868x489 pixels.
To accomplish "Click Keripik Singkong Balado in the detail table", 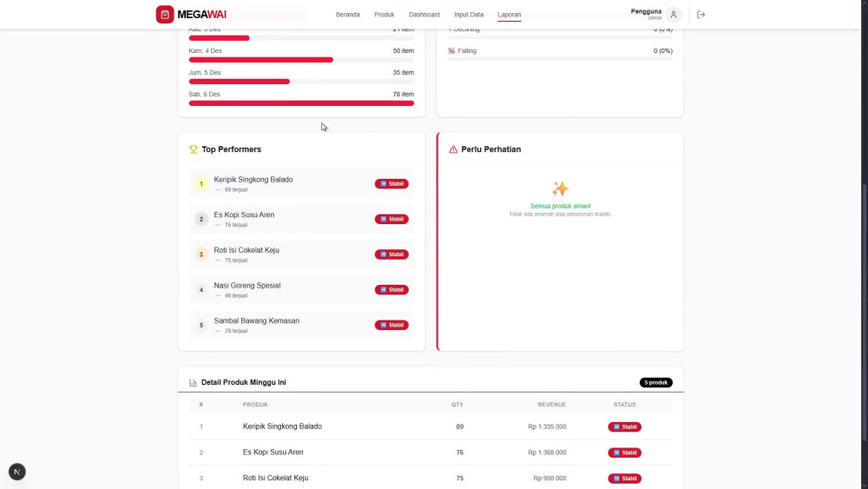I will point(282,426).
